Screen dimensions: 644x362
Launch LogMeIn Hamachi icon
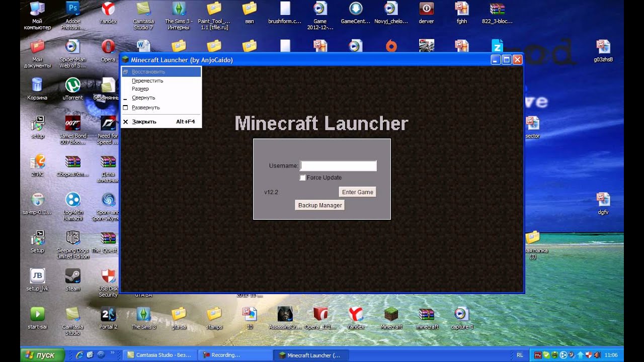click(73, 207)
